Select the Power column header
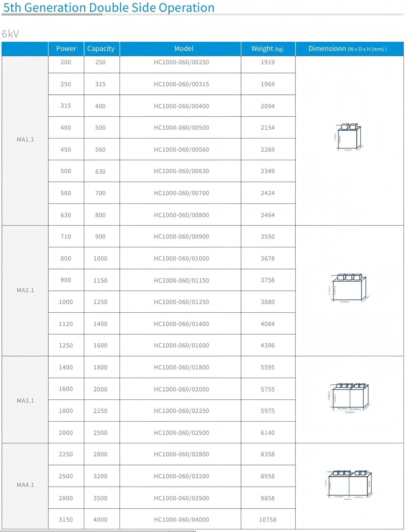The image size is (406, 532). tap(66, 49)
